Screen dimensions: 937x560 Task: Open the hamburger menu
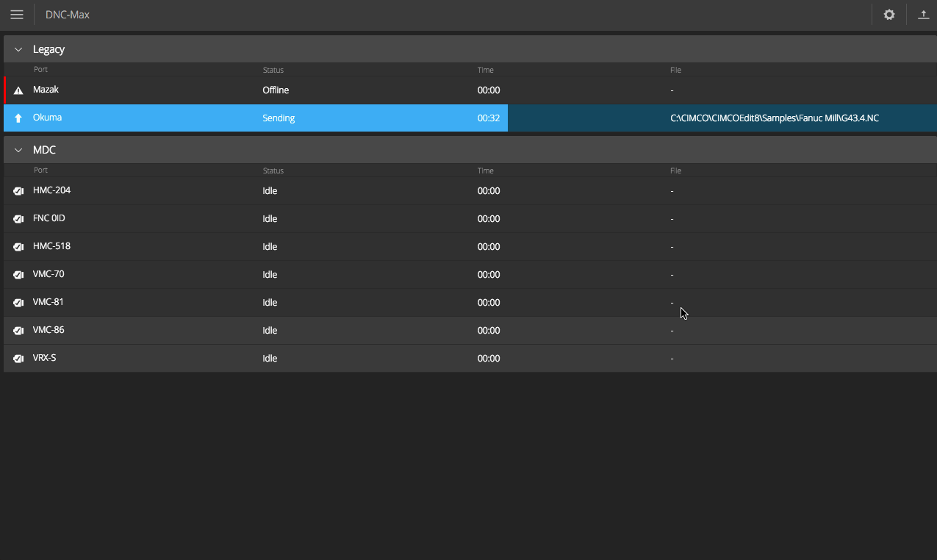pos(17,15)
